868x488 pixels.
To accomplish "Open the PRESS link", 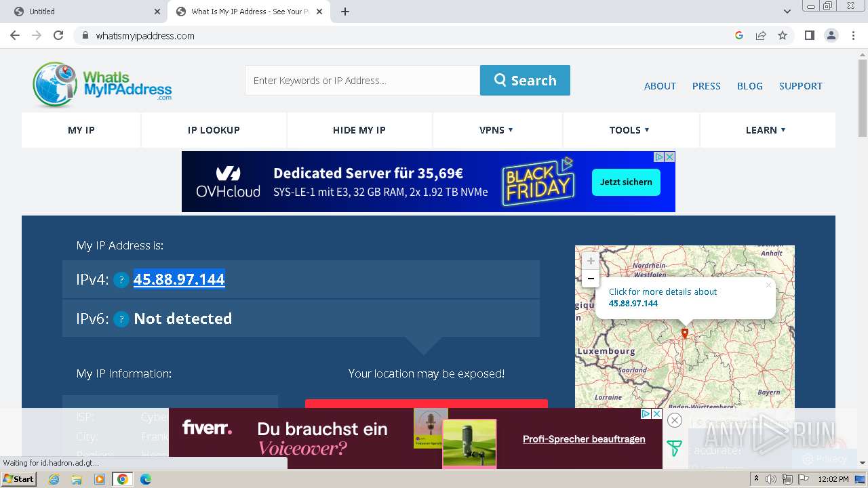I will click(x=707, y=86).
